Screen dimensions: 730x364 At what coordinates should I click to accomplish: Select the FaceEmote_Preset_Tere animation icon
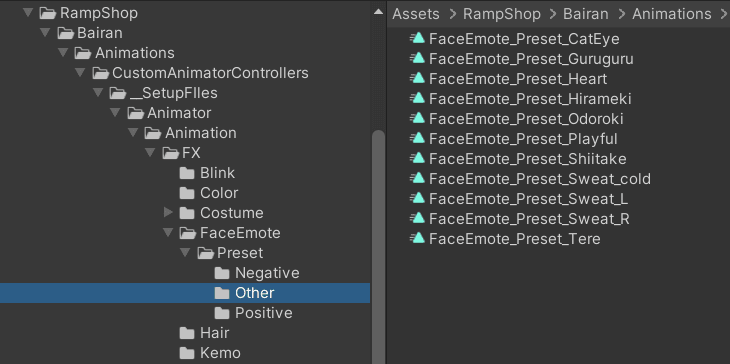click(x=418, y=238)
